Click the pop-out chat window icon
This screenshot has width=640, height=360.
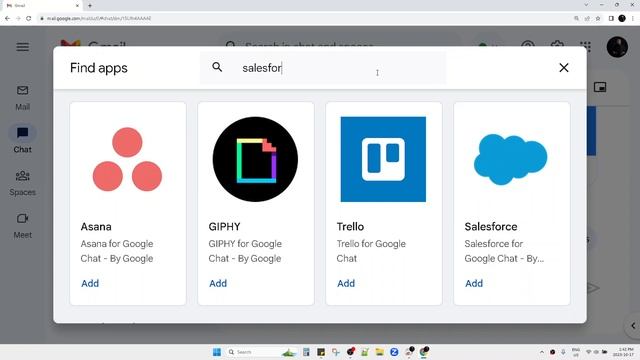(x=600, y=87)
